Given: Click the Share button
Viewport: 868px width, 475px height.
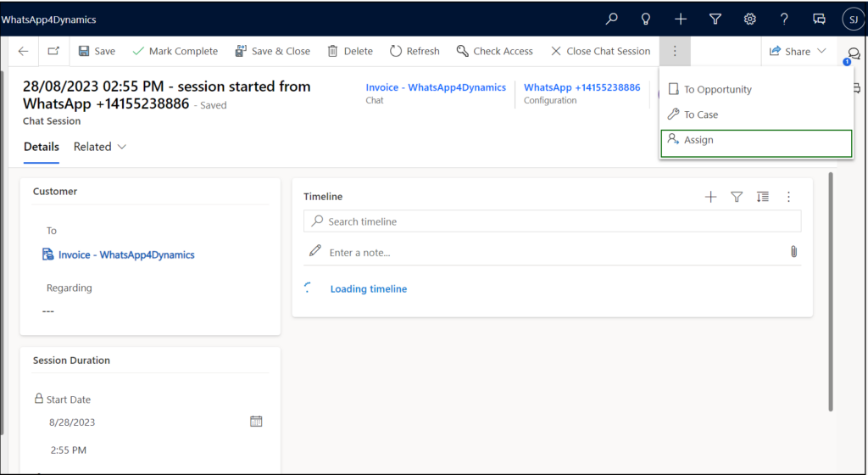Looking at the screenshot, I should pos(790,51).
